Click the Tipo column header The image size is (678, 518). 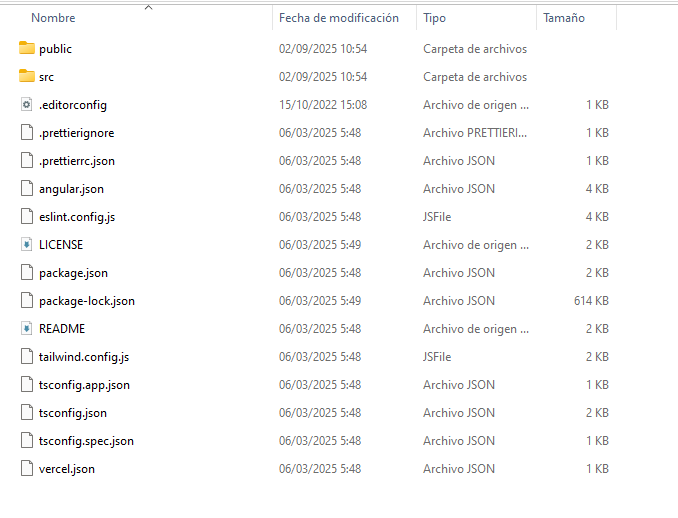pos(434,18)
